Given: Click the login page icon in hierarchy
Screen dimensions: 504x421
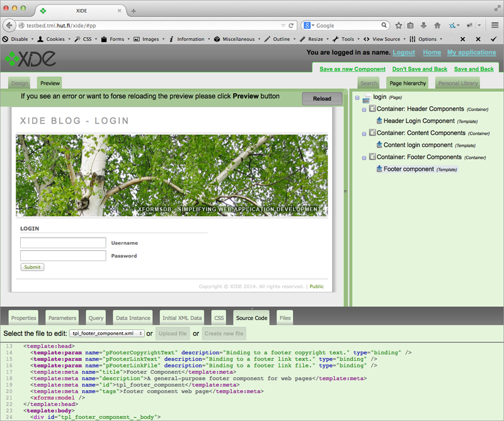Looking at the screenshot, I should tap(367, 98).
